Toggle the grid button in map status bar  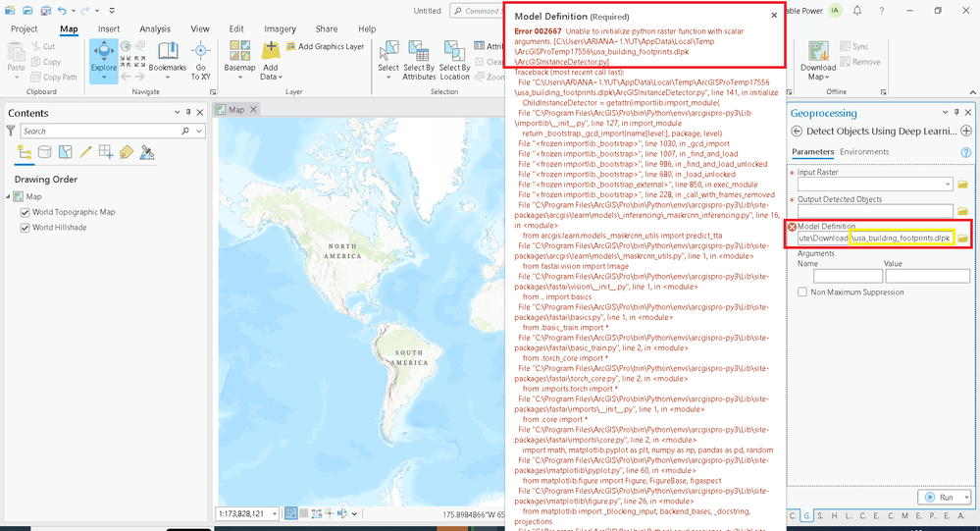point(304,513)
